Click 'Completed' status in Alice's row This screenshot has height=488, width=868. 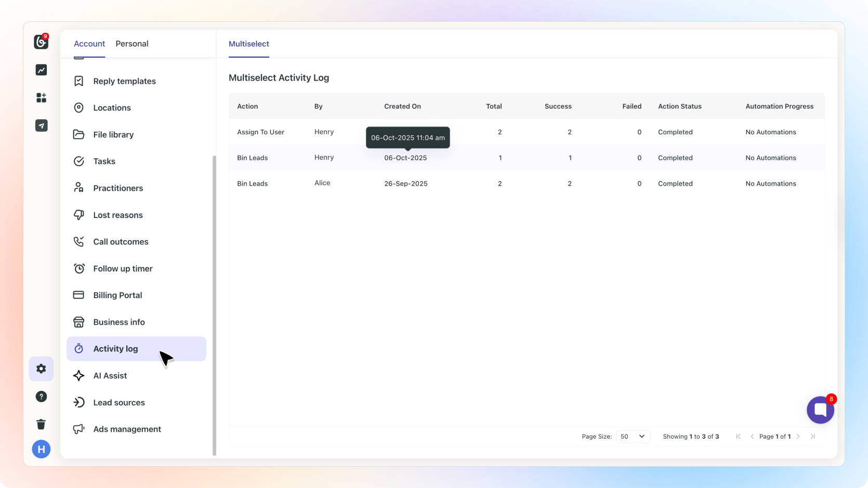[675, 184]
